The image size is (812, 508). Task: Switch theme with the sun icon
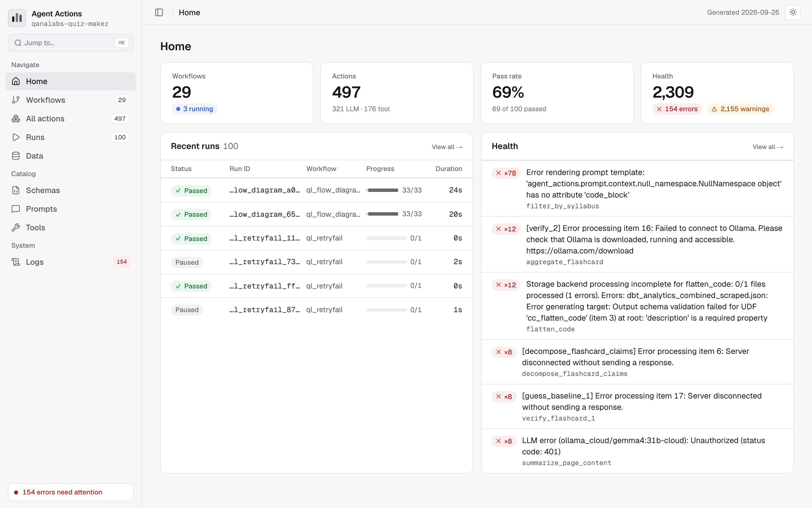pyautogui.click(x=793, y=12)
